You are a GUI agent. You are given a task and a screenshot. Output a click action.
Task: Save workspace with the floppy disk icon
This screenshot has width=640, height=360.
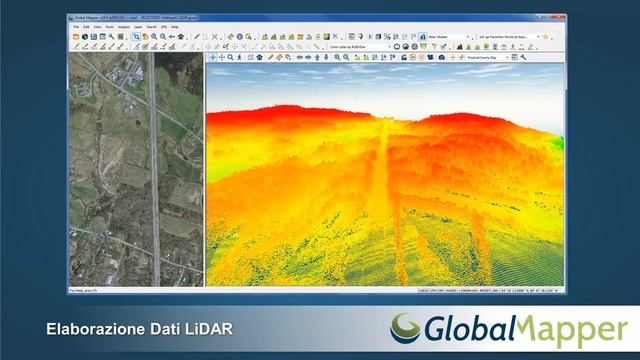(93, 37)
